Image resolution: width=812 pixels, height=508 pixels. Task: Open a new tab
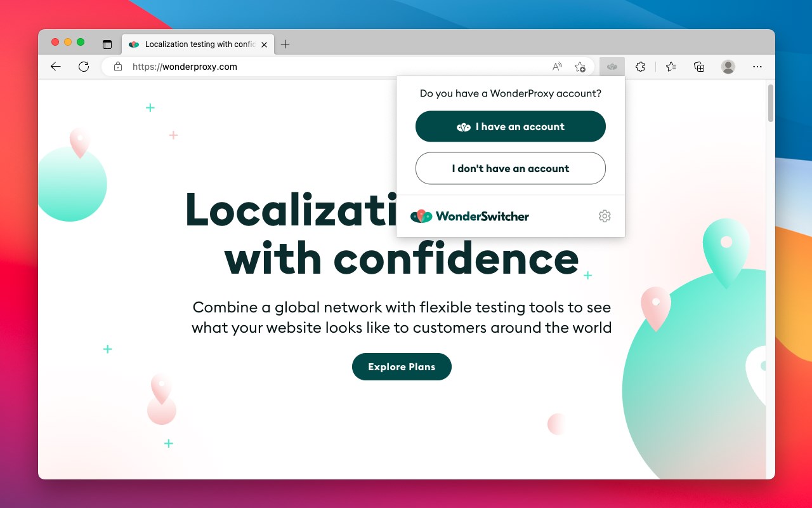tap(285, 44)
